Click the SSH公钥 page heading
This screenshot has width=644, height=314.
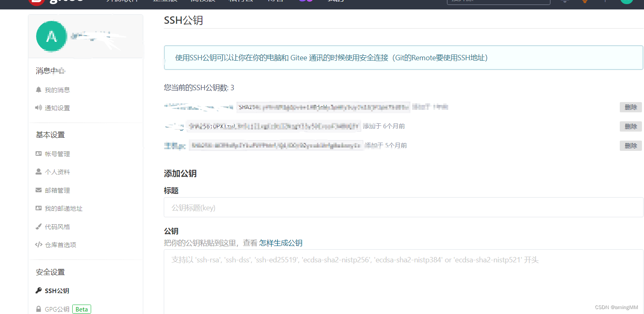pos(183,20)
